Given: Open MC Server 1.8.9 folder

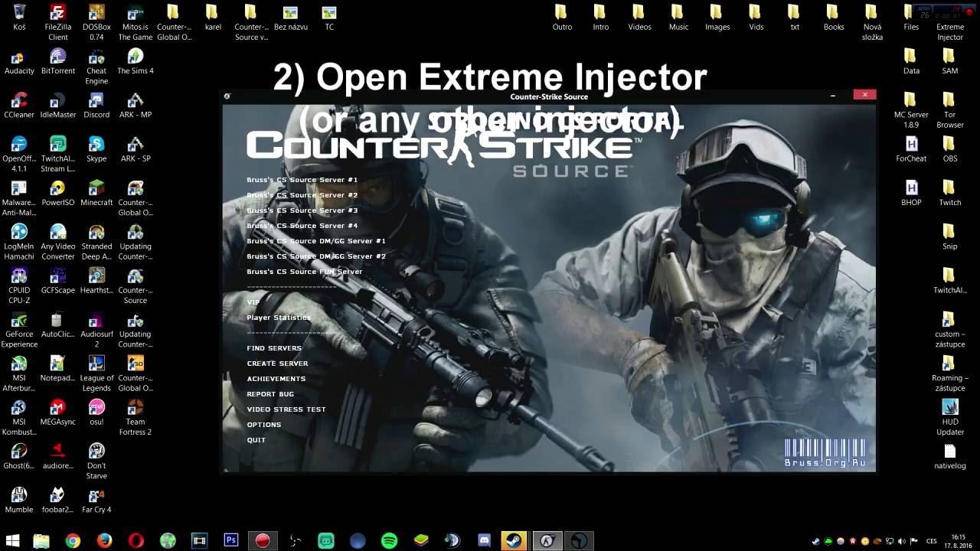Looking at the screenshot, I should click(911, 109).
